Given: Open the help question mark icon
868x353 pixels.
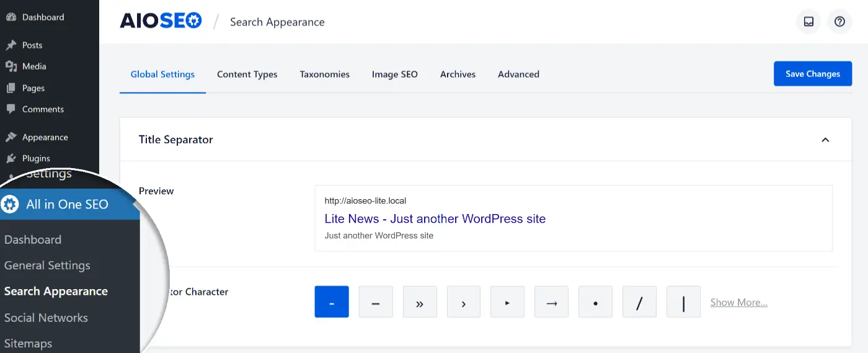Looking at the screenshot, I should click(839, 22).
